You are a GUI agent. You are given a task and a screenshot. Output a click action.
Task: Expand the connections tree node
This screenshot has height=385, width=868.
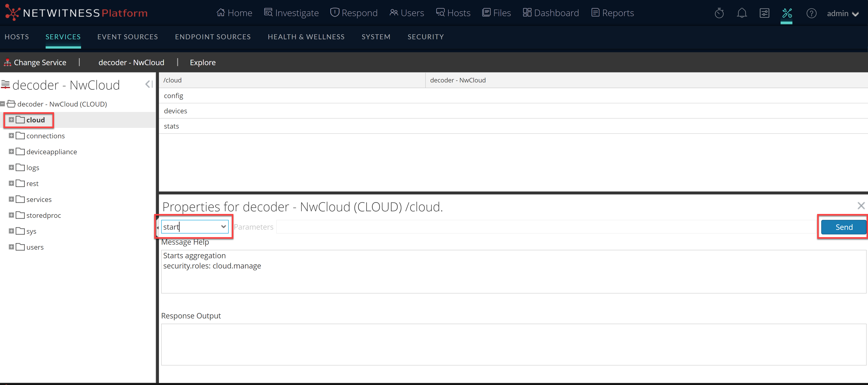(x=10, y=136)
